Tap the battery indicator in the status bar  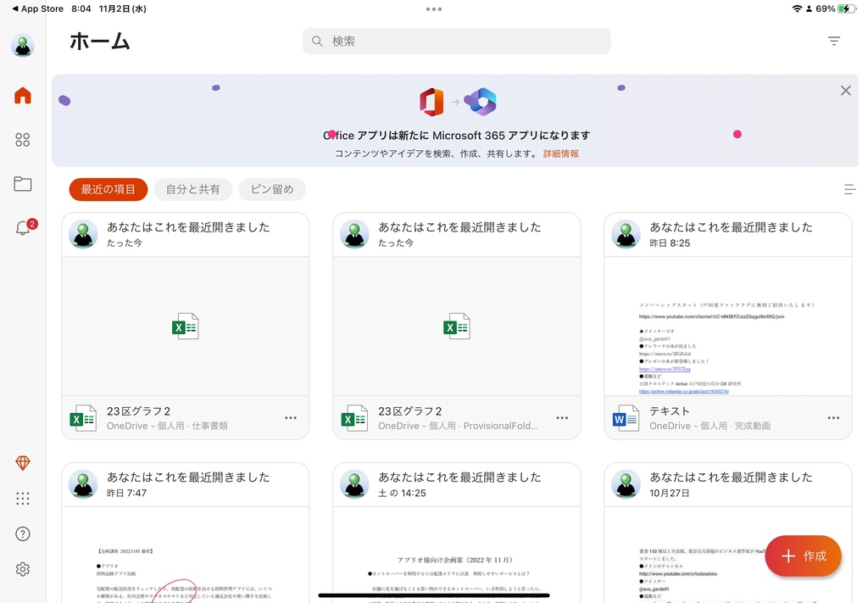[x=847, y=8]
